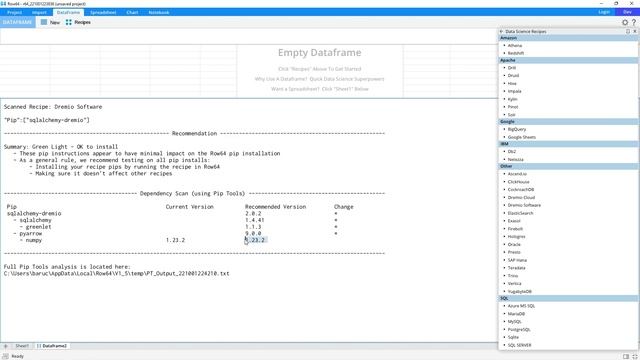This screenshot has width=640, height=360.
Task: Click the status bar Ready icon
Action: tap(5, 356)
